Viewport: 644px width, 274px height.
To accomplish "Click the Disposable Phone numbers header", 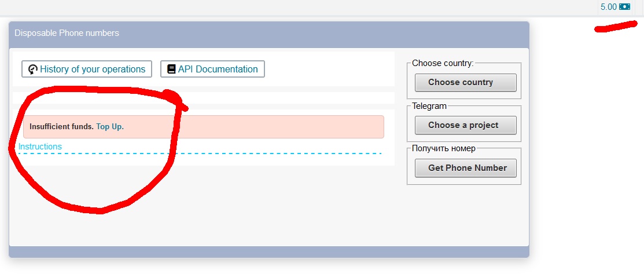I will click(67, 33).
